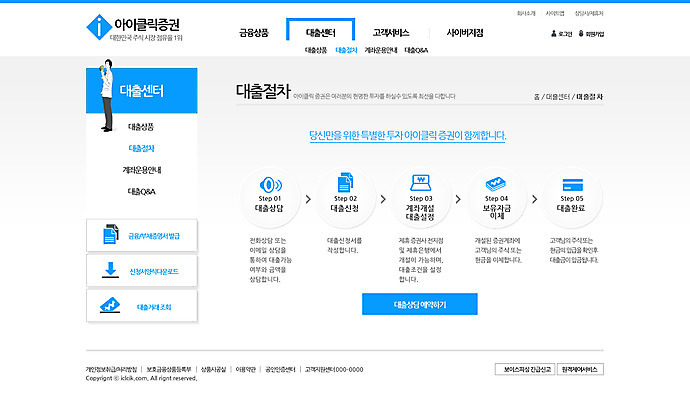Click the 사이트맵 utility link

pos(555,14)
